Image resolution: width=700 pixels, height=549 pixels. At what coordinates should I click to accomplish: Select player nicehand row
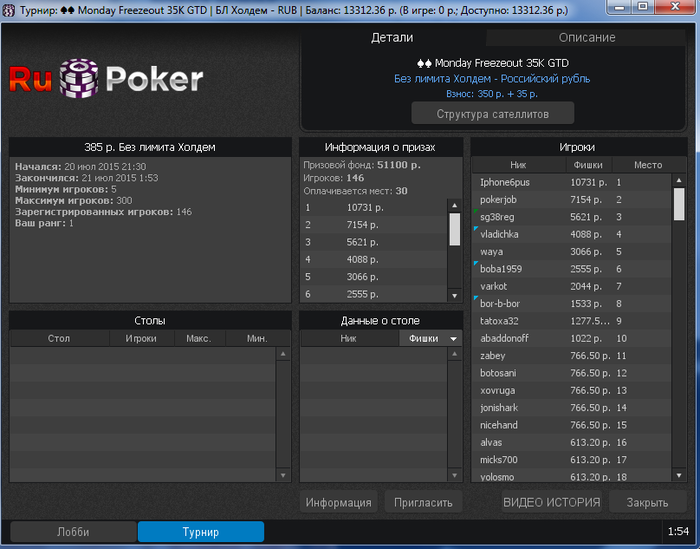click(571, 425)
